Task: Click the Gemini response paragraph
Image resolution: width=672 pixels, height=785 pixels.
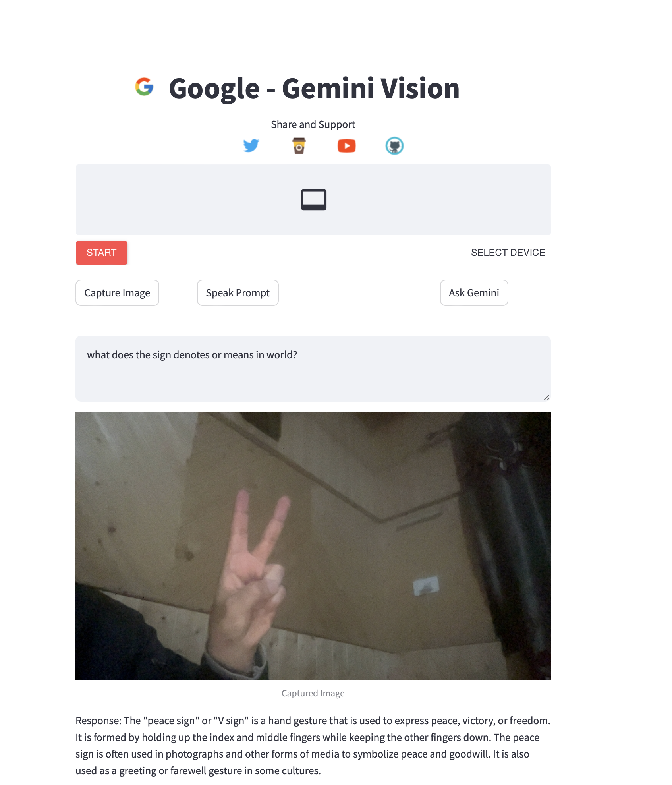Action: pyautogui.click(x=313, y=746)
